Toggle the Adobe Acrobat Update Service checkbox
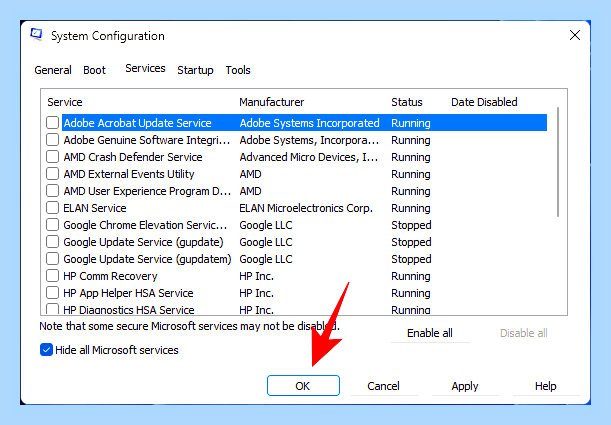This screenshot has height=425, width=611. (x=52, y=123)
